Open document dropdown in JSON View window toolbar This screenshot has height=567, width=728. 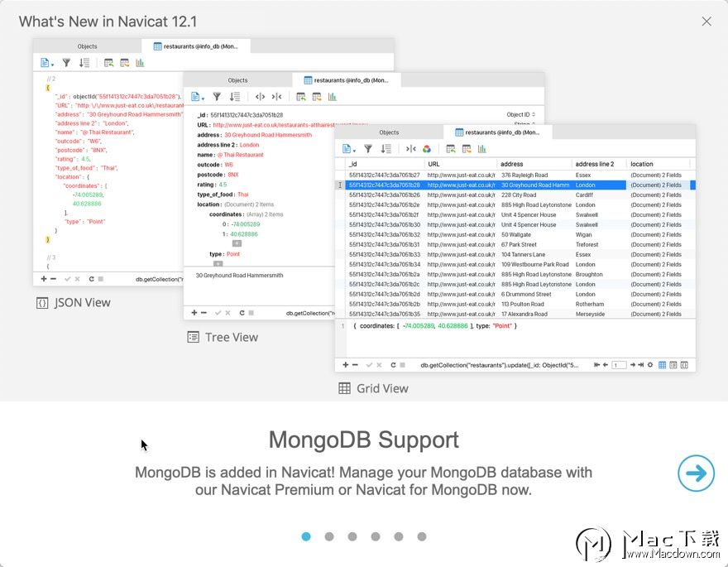coord(47,63)
